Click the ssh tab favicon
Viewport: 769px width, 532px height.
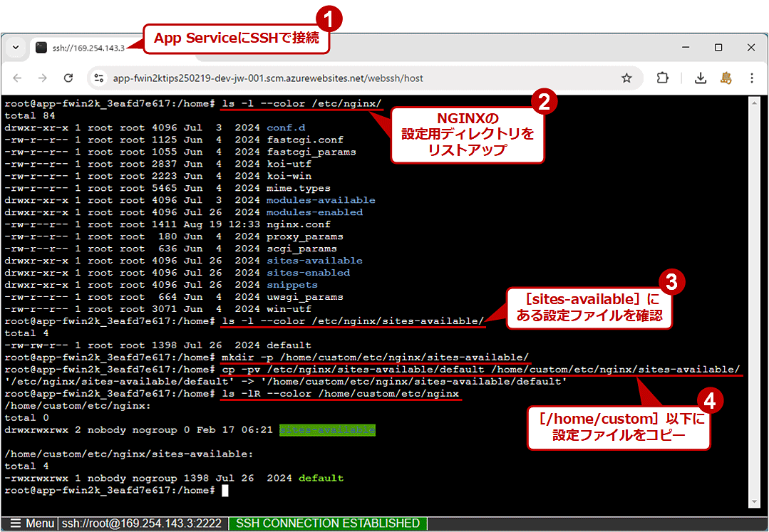[x=41, y=46]
